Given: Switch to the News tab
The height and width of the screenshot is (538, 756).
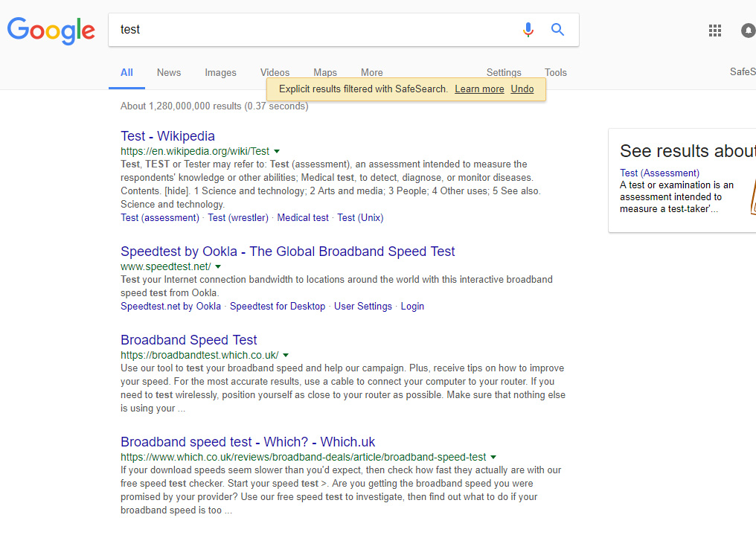Looking at the screenshot, I should pyautogui.click(x=169, y=72).
